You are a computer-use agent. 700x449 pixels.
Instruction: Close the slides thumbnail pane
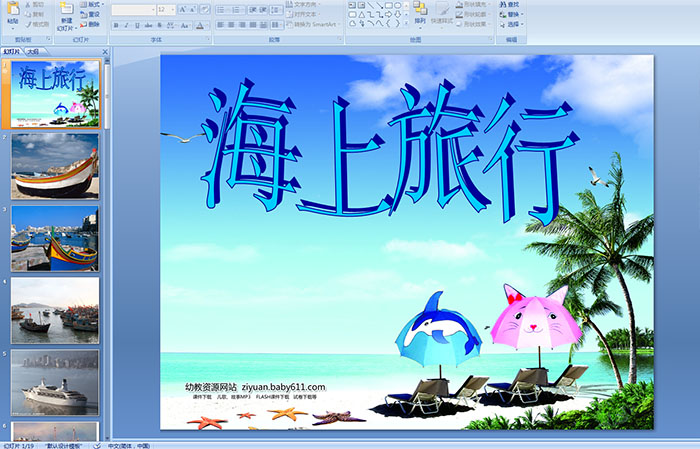click(105, 52)
